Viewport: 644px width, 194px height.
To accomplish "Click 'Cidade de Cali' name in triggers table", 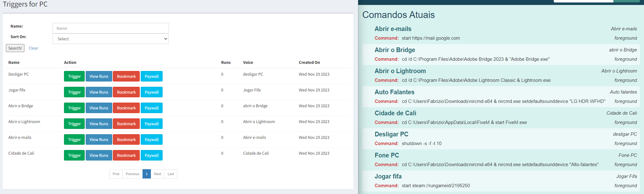I will [21, 153].
